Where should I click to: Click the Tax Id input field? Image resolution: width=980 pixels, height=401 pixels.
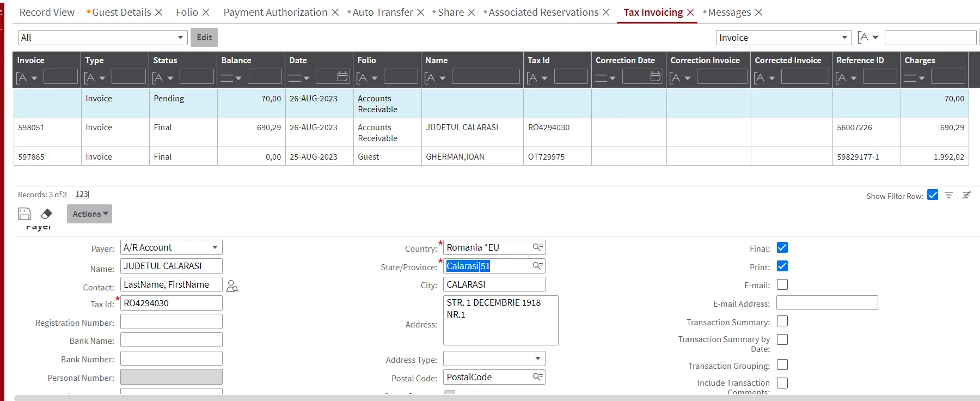(171, 303)
